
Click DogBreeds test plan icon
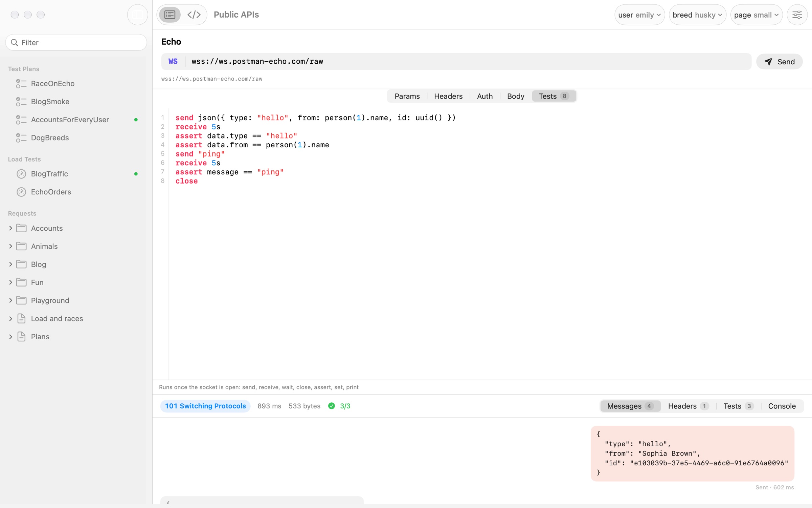pyautogui.click(x=21, y=138)
